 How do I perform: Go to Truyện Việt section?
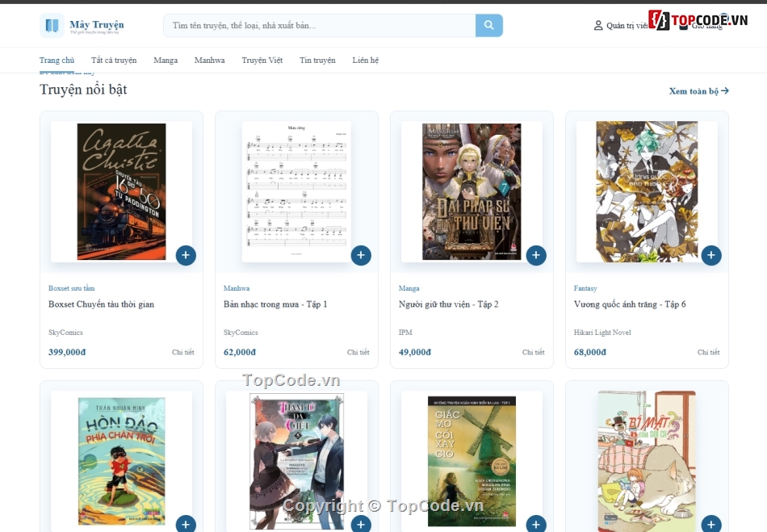coord(262,61)
